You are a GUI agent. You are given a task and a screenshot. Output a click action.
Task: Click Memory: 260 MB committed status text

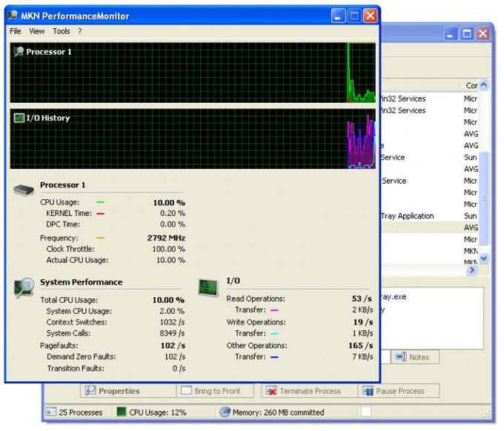278,412
